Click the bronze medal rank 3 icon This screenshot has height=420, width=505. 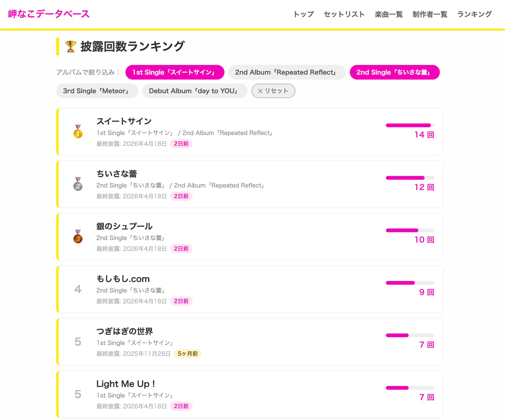coord(78,237)
